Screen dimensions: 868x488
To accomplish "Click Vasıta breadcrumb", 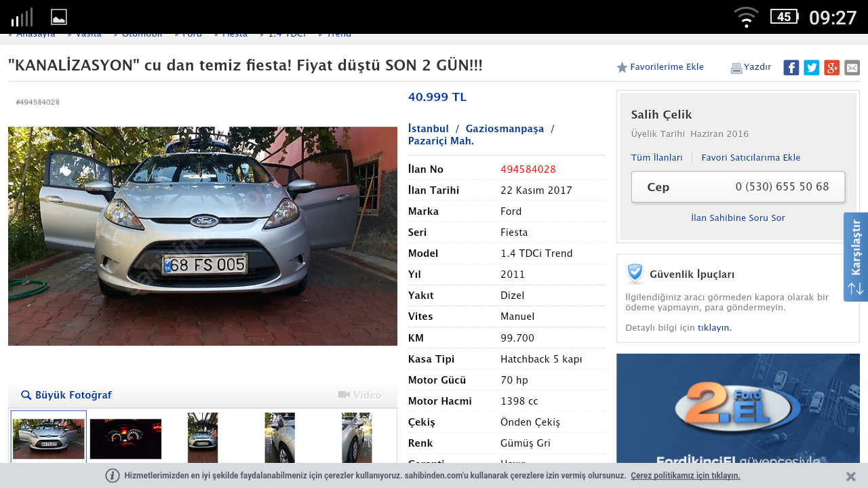I will tap(89, 35).
